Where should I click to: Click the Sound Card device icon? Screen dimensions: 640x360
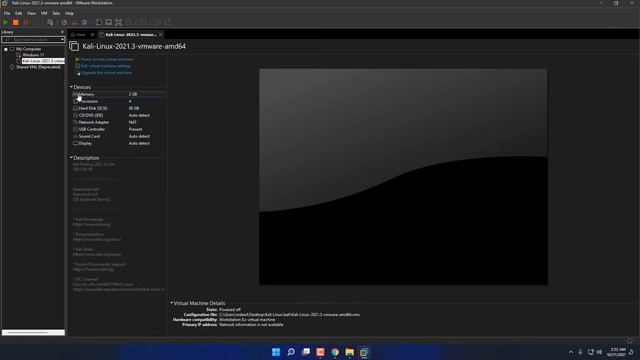pos(76,136)
